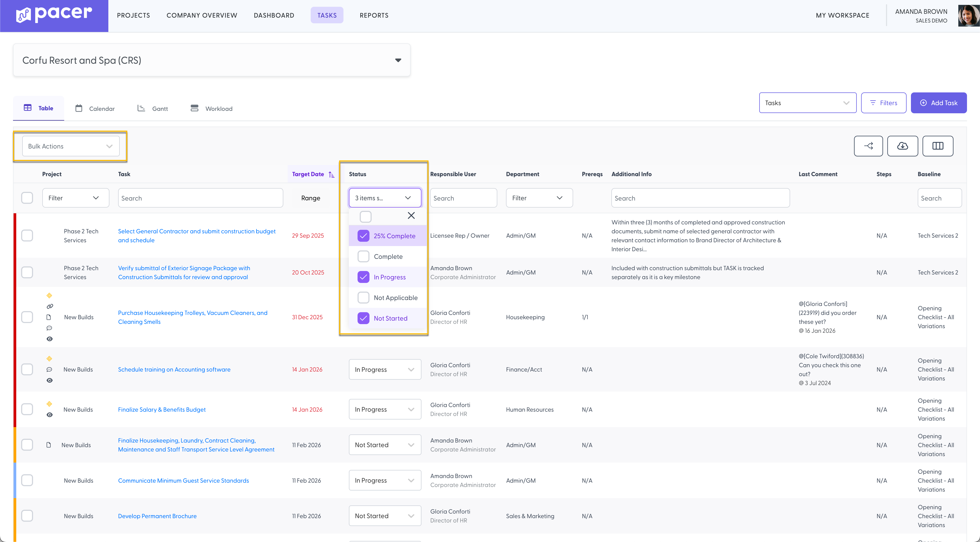Click comment icon on Schedule training row
This screenshot has width=980, height=542.
point(49,369)
